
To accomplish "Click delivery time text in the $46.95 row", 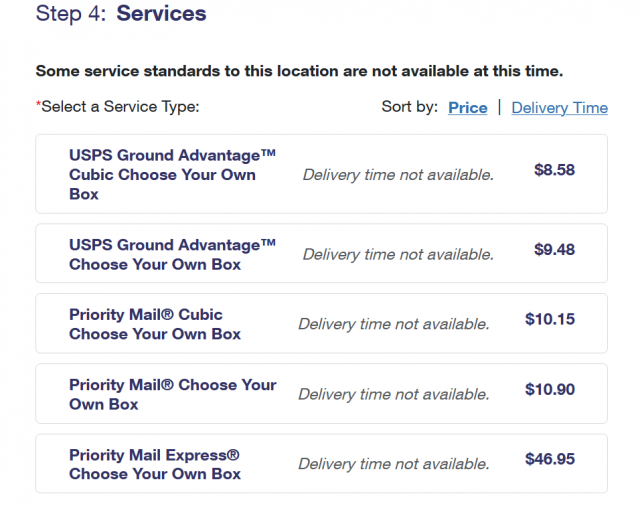I will (394, 464).
